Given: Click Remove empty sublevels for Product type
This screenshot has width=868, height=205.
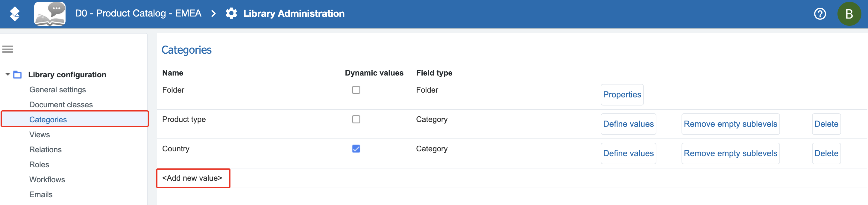Looking at the screenshot, I should click(x=731, y=124).
